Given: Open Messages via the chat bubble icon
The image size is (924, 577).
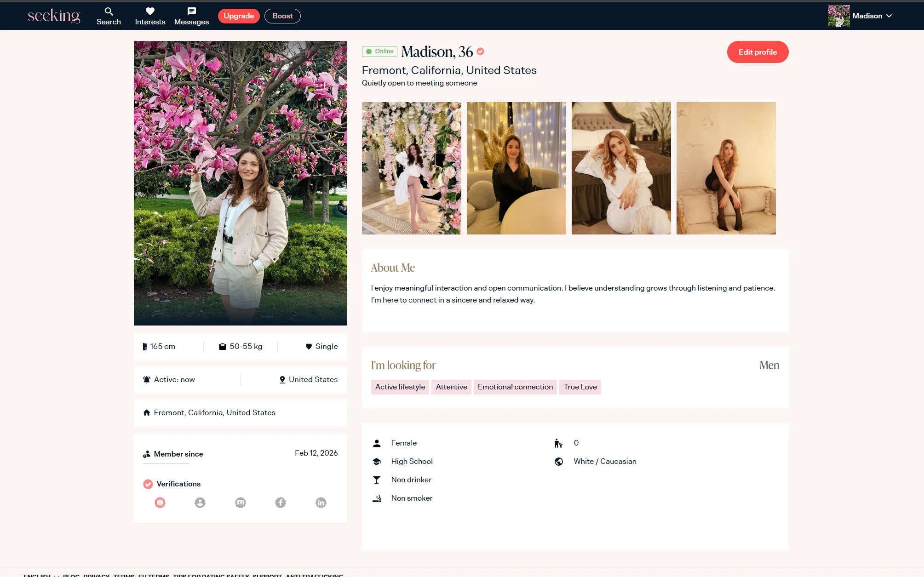Looking at the screenshot, I should (x=191, y=11).
